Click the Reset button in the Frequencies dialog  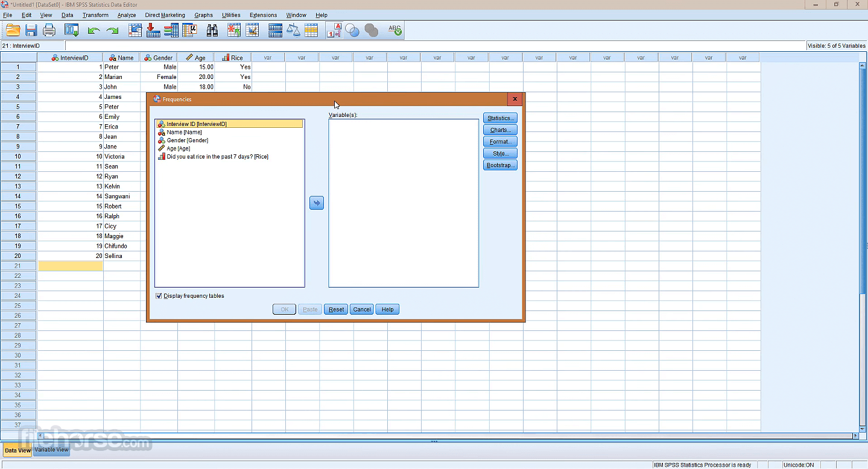point(336,309)
